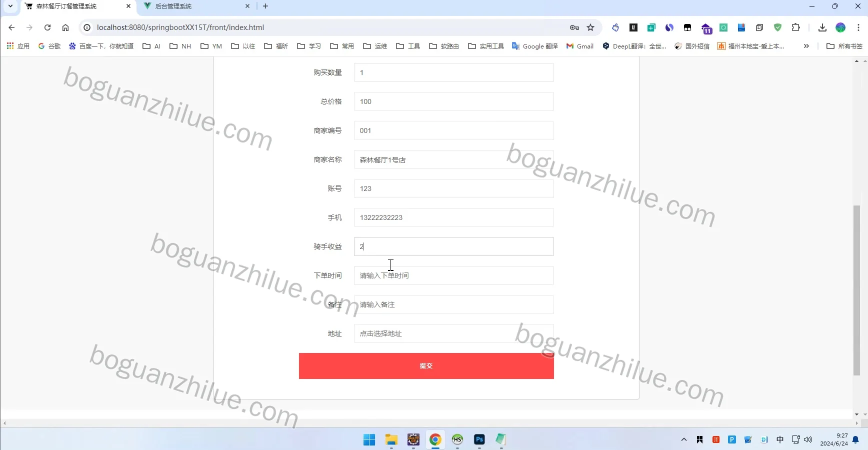Show hidden system tray icons

(684, 439)
